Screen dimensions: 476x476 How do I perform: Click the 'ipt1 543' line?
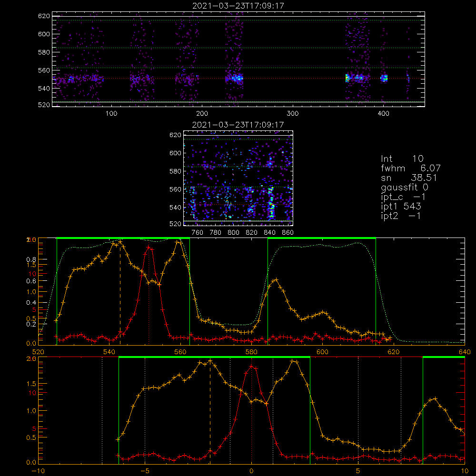point(401,207)
